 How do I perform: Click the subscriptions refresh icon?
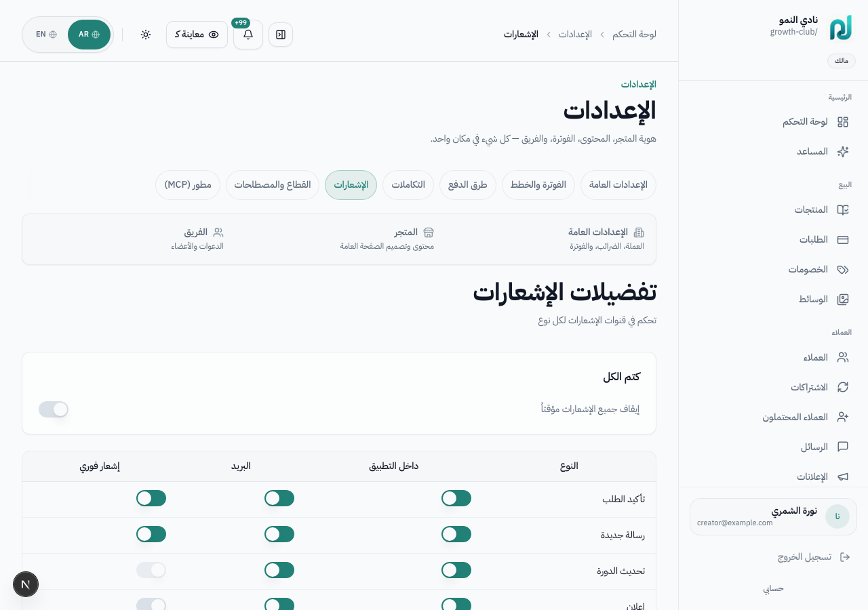pos(843,388)
